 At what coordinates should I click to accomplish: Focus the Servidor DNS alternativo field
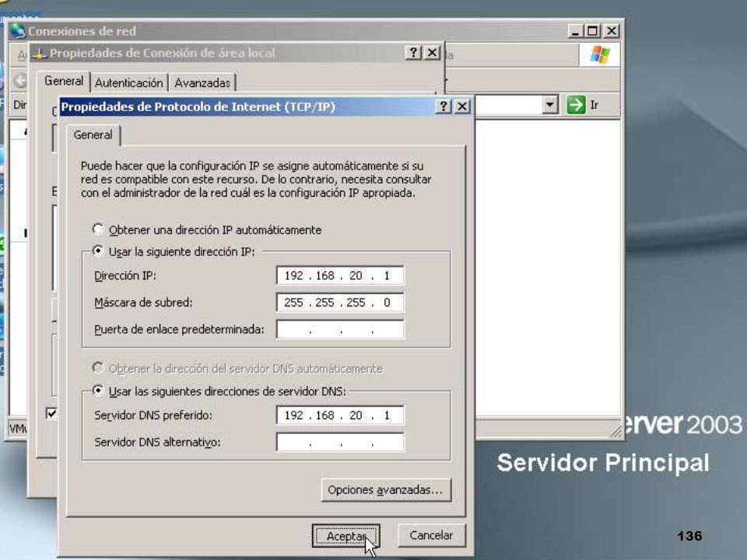pos(340,442)
